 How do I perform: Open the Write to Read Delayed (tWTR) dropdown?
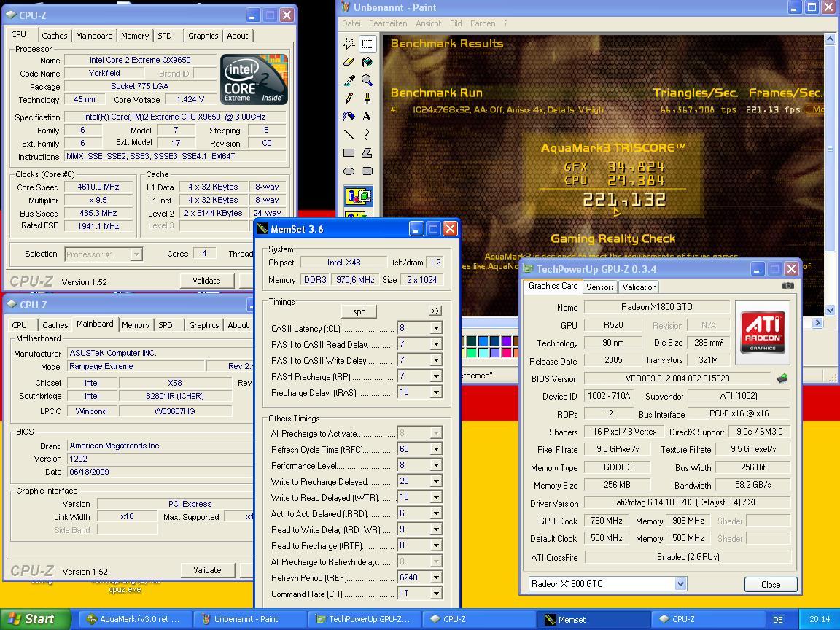point(436,497)
